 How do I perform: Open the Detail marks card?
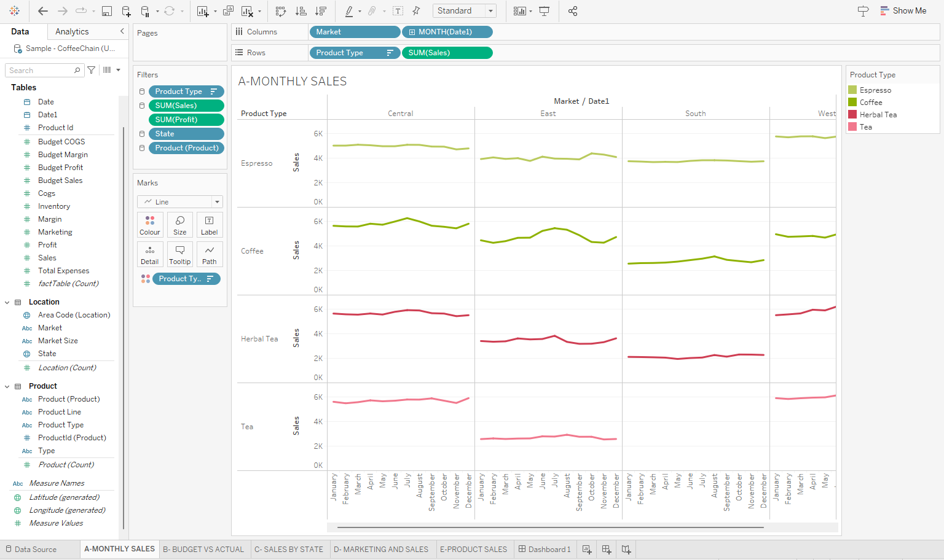pyautogui.click(x=150, y=254)
